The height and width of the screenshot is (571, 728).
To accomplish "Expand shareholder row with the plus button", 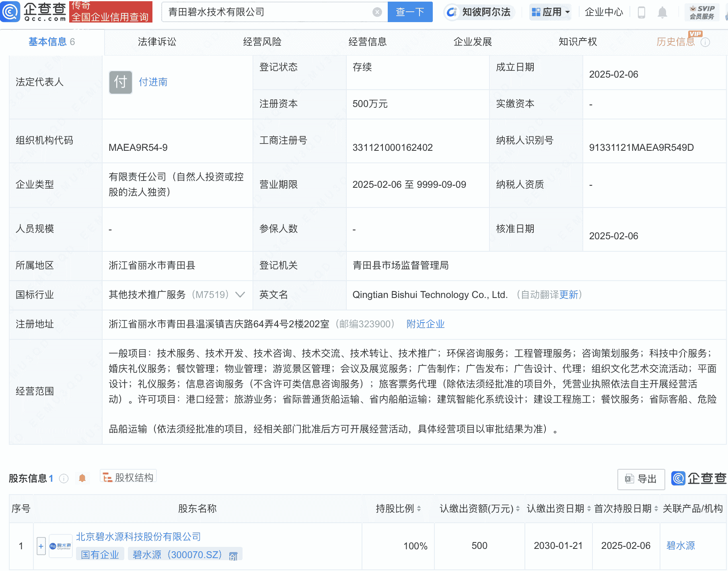I will [41, 546].
